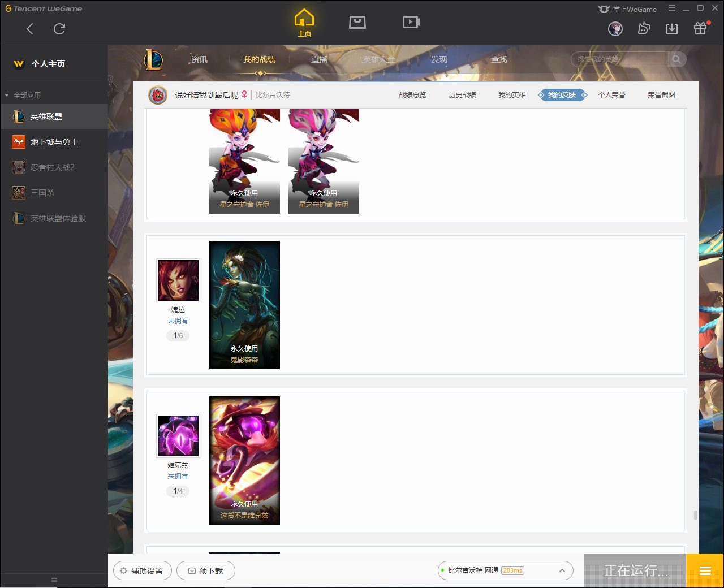Screen dimensions: 724x588
Task: Click 维克兹 champion portrait
Action: 178,436
